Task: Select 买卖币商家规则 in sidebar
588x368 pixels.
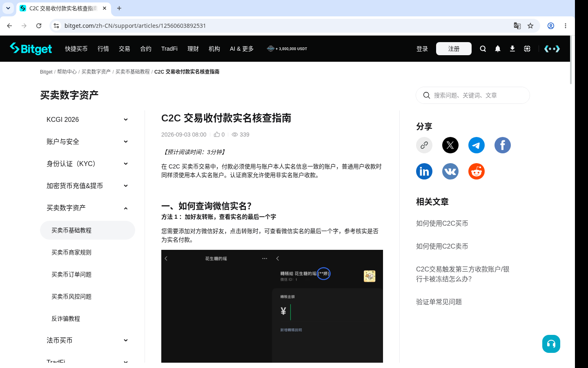Action: (87, 252)
